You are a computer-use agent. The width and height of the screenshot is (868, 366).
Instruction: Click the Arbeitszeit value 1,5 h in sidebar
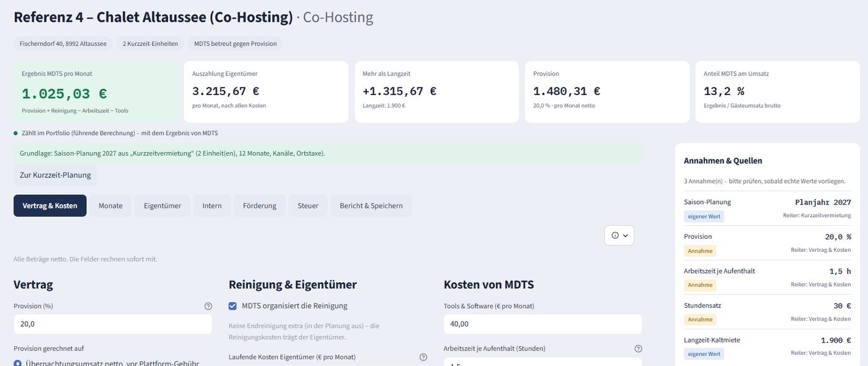[840, 271]
